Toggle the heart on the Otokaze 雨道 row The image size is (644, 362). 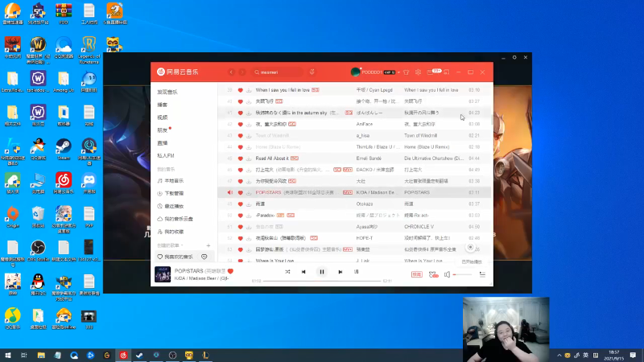coord(240,204)
